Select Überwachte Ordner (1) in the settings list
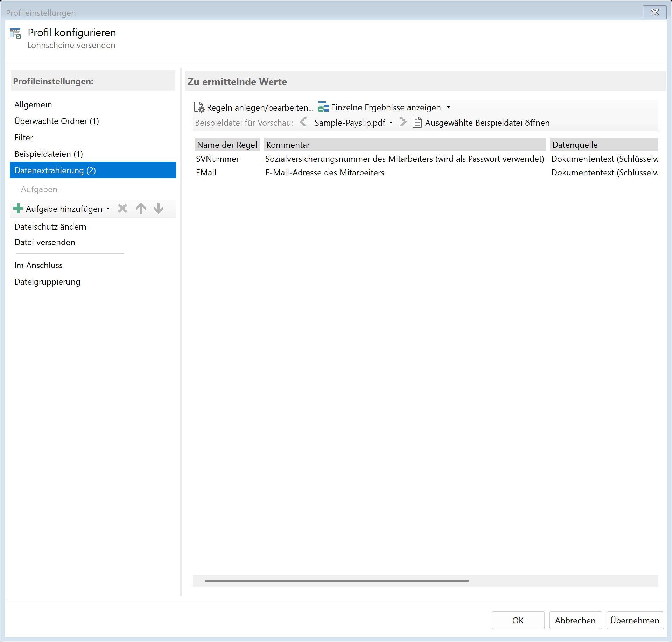The height and width of the screenshot is (642, 672). pyautogui.click(x=57, y=121)
